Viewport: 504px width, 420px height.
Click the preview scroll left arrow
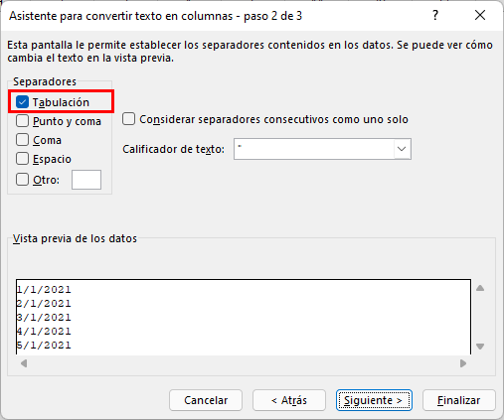point(24,363)
